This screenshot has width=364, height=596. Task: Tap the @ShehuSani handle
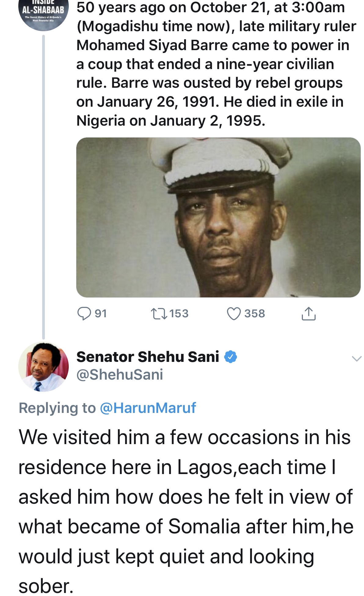pos(120,375)
